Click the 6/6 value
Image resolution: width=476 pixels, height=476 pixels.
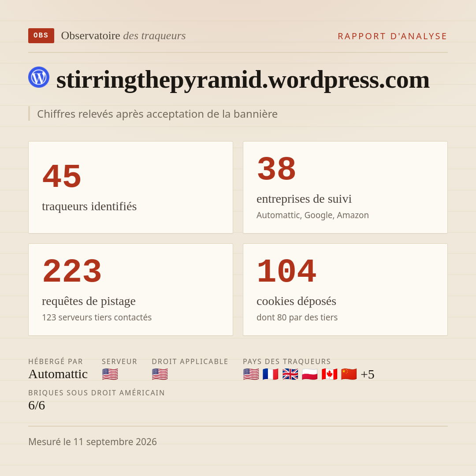[x=37, y=405]
